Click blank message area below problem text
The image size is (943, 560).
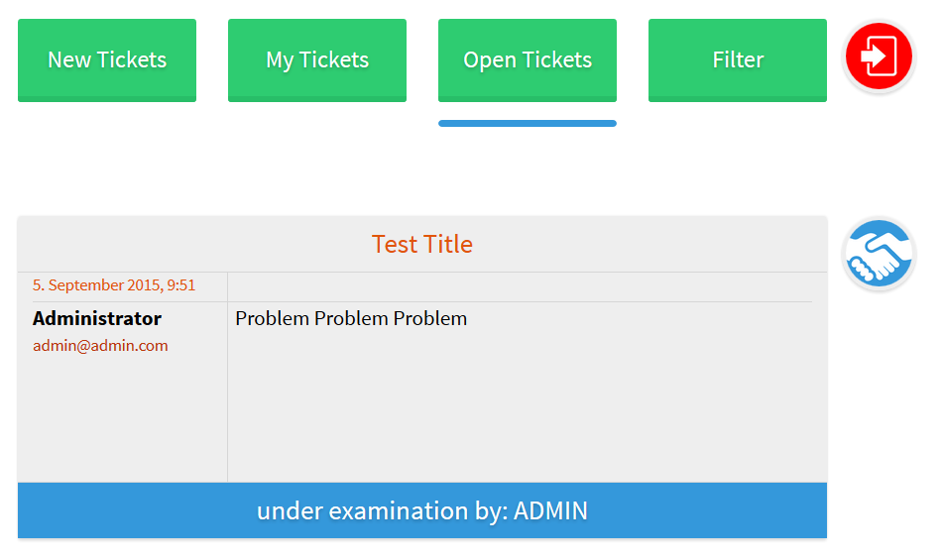click(526, 406)
